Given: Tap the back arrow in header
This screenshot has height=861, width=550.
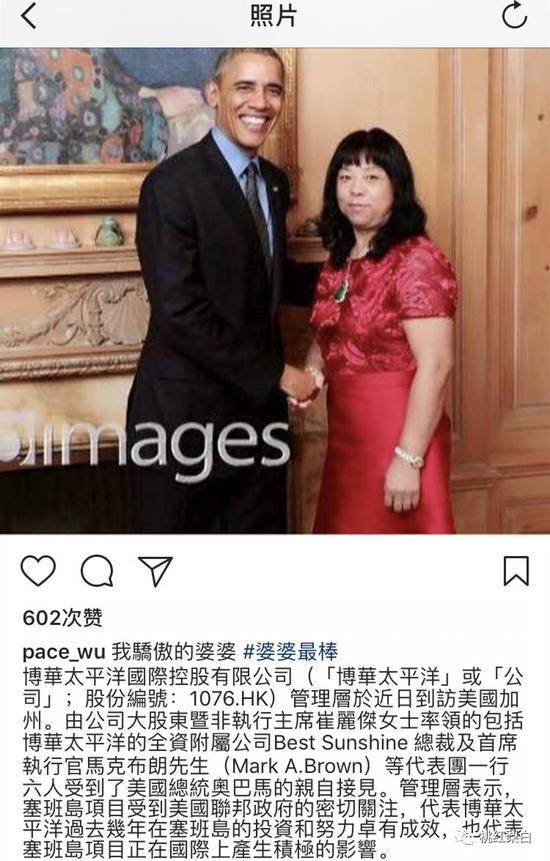Looking at the screenshot, I should (29, 16).
